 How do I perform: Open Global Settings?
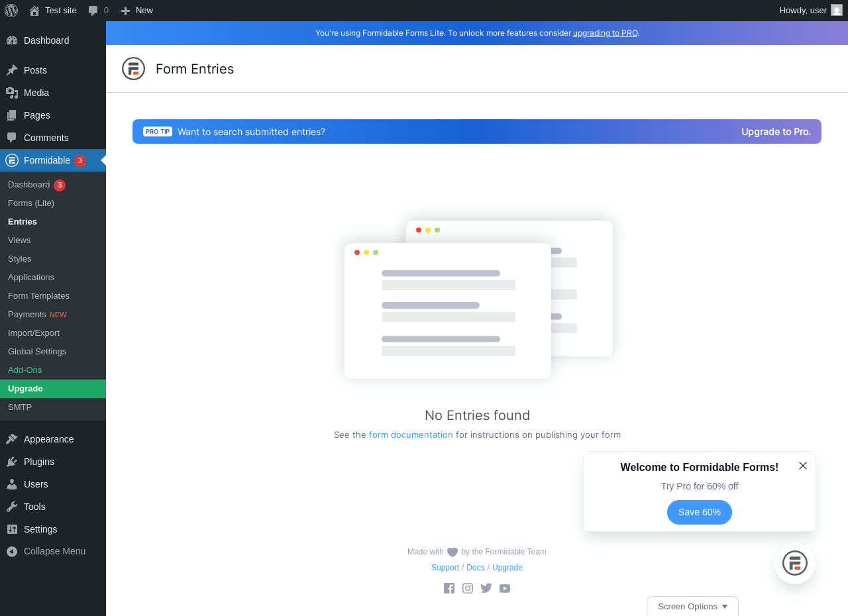pyautogui.click(x=53, y=352)
